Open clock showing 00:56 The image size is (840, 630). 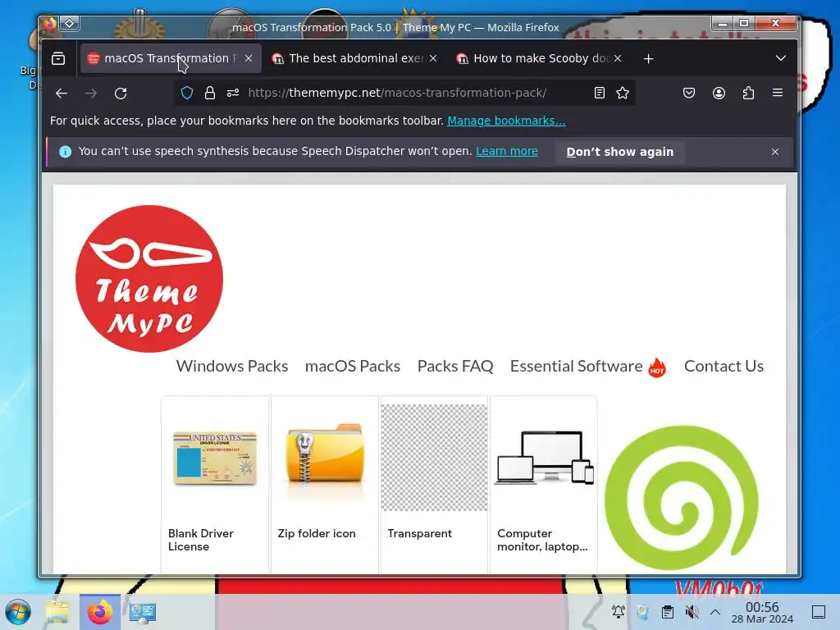coord(762,612)
